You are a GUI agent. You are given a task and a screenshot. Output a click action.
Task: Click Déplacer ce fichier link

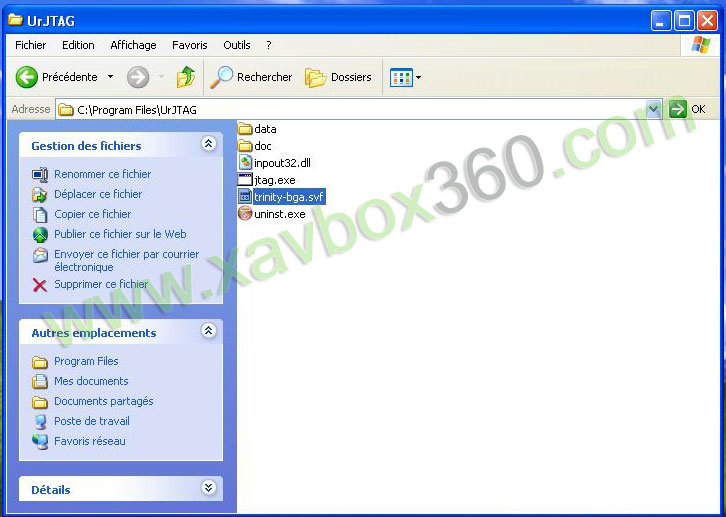[x=98, y=194]
